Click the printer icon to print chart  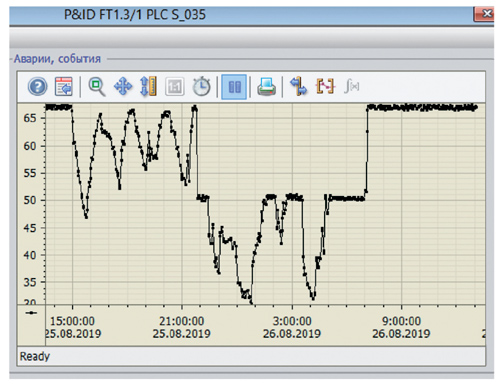(x=266, y=87)
